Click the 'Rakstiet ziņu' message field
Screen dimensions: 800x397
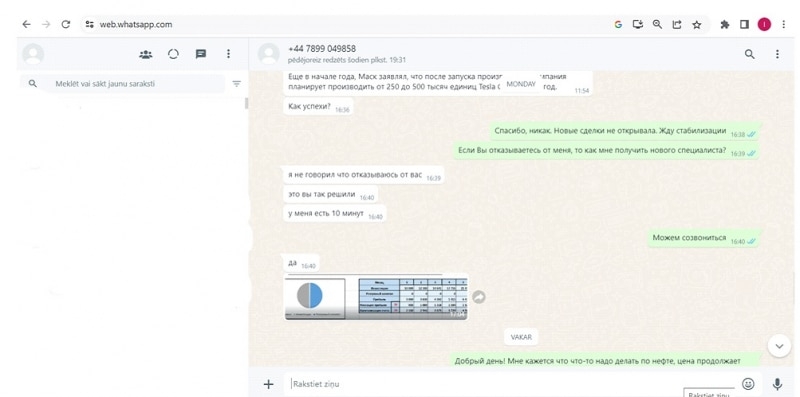[x=513, y=384]
